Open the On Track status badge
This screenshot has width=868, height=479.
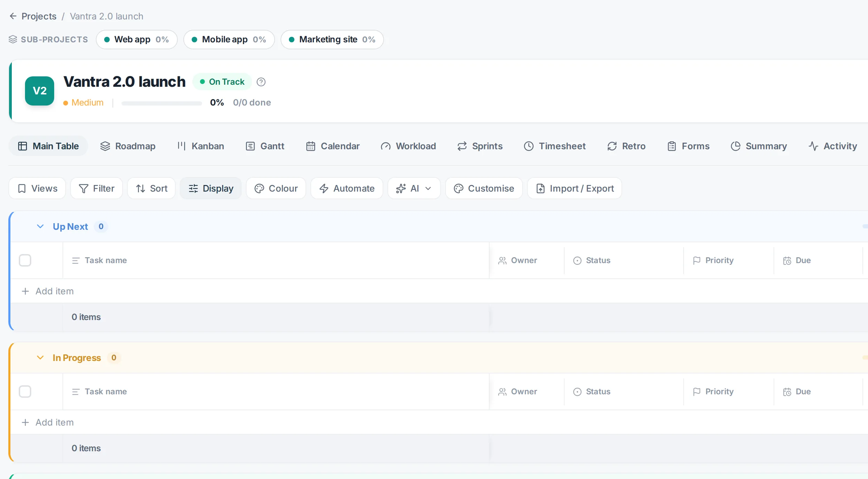click(x=222, y=82)
